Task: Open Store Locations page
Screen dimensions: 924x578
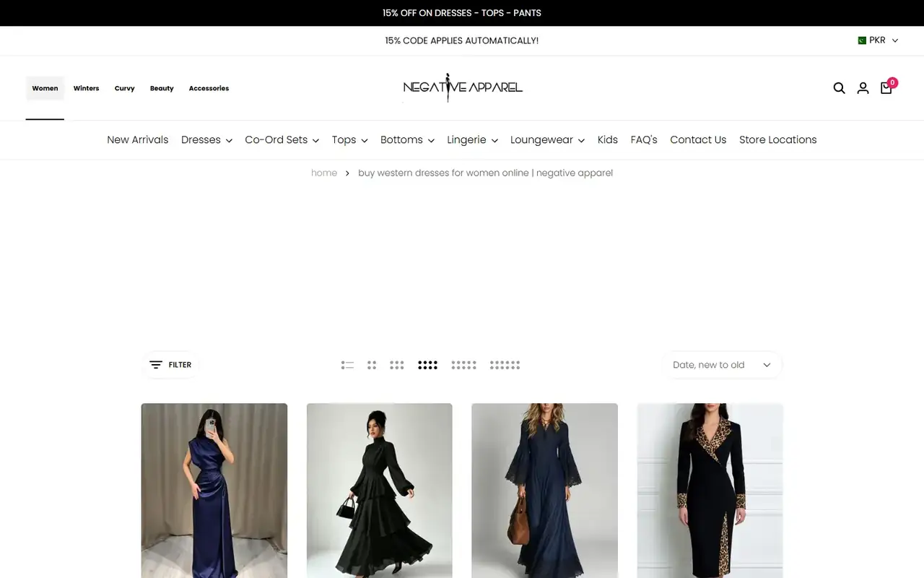Action: 778,140
